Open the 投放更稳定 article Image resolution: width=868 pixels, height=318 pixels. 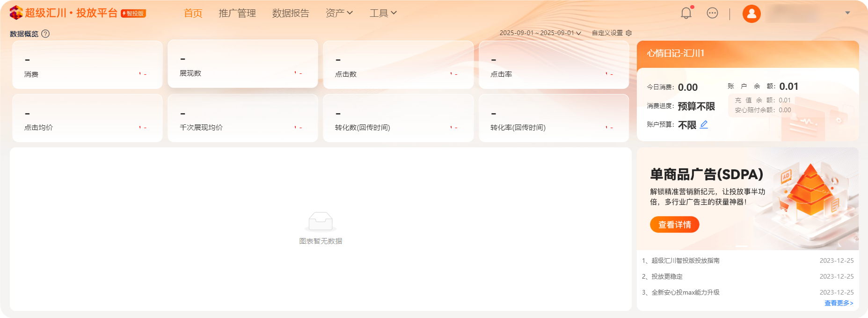tap(667, 276)
